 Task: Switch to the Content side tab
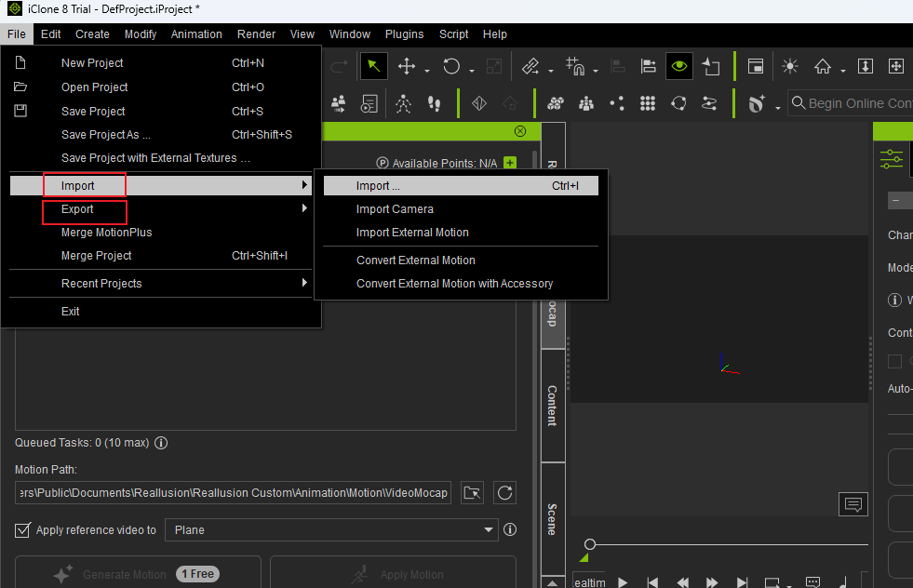[553, 406]
